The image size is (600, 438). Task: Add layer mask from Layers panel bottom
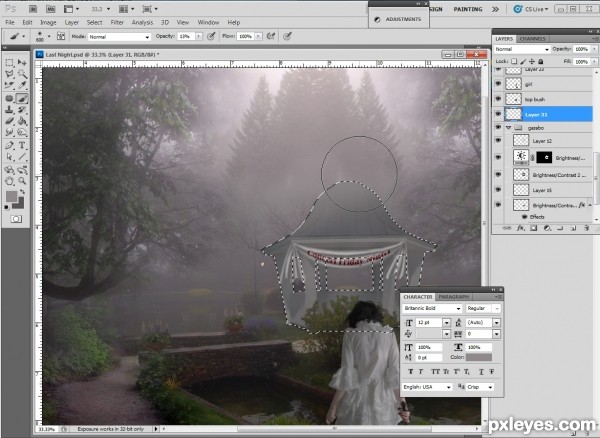[533, 228]
